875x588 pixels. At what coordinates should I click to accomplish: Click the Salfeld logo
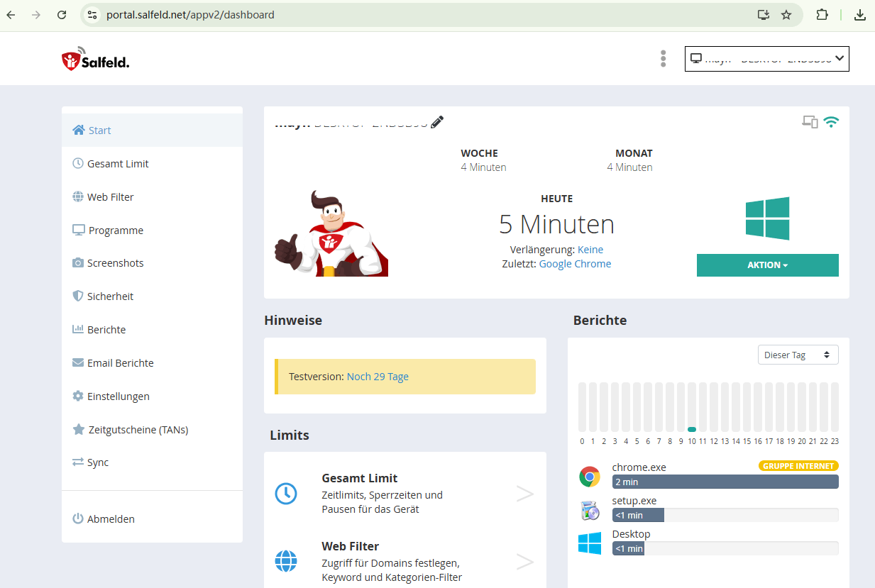[x=95, y=60]
